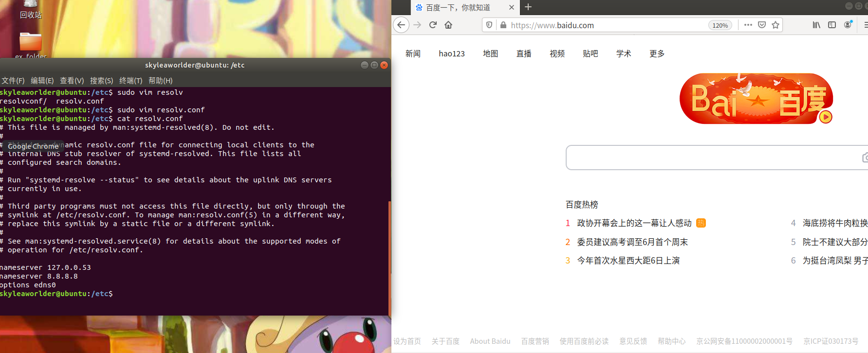Select the 回收站 desktop icon
868x353 pixels.
pyautogui.click(x=31, y=10)
